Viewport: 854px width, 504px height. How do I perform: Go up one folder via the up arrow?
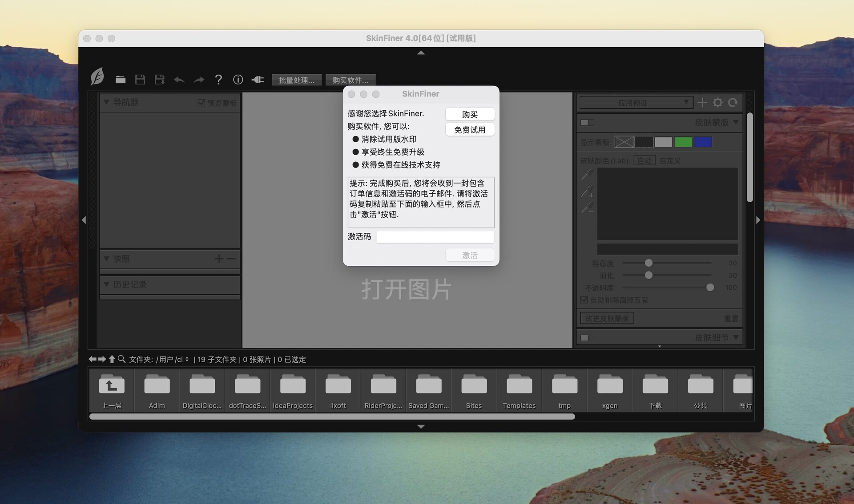click(x=112, y=359)
